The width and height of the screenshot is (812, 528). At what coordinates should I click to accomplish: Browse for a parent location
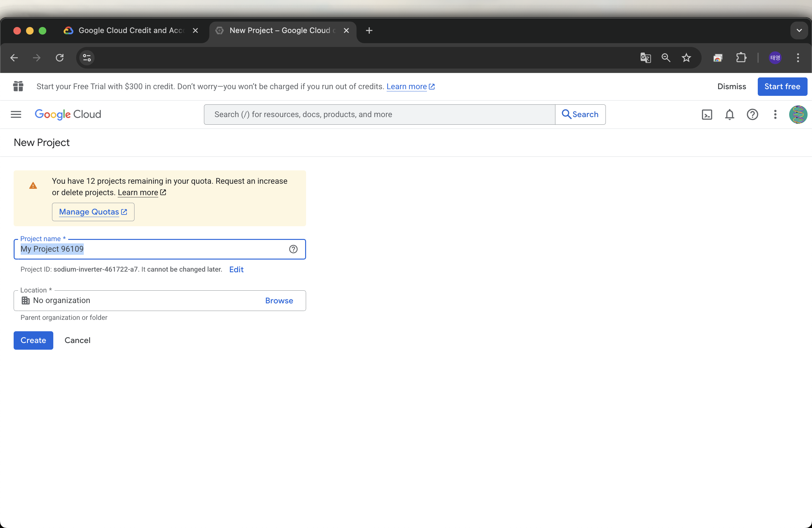279,301
